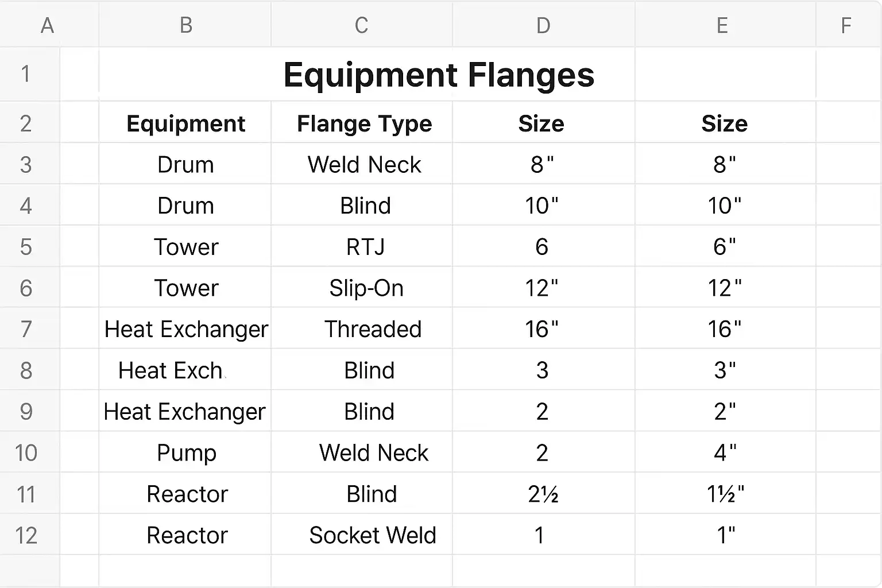
Task: Select the Flange Type header cell
Action: tap(362, 123)
